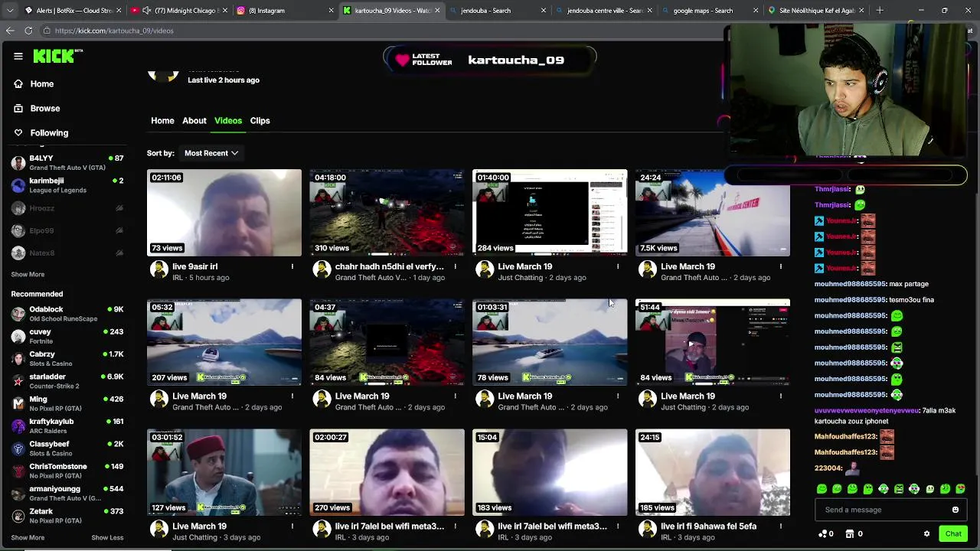Open options menu for 'chahr hadh n5dhi' video
Image resolution: width=980 pixels, height=551 pixels.
point(455,266)
